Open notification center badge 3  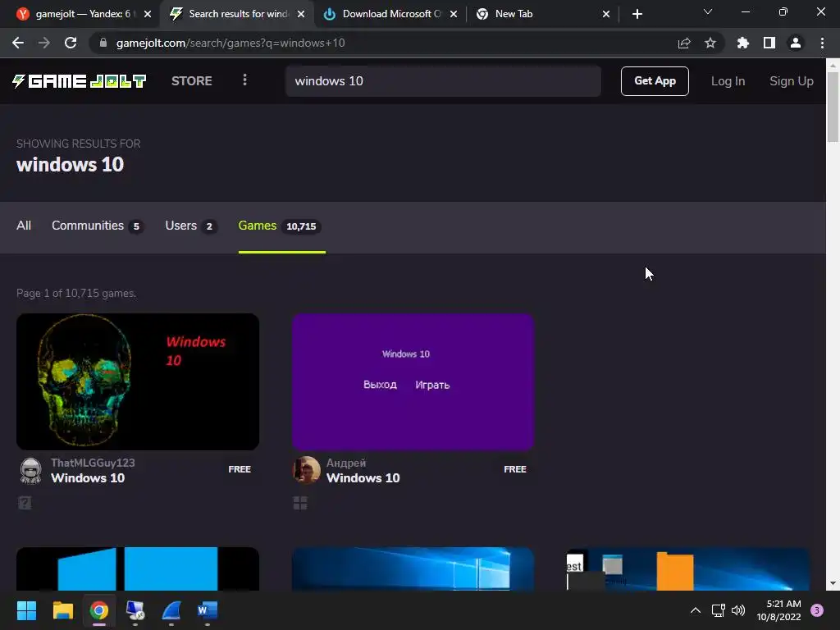click(817, 610)
